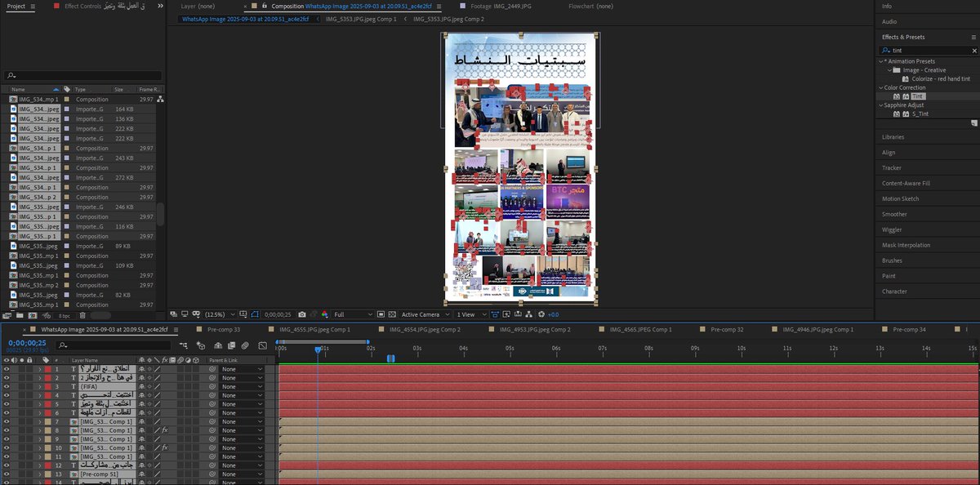
Task: Click the composition mini-flowchart icon in timeline
Action: 184,345
